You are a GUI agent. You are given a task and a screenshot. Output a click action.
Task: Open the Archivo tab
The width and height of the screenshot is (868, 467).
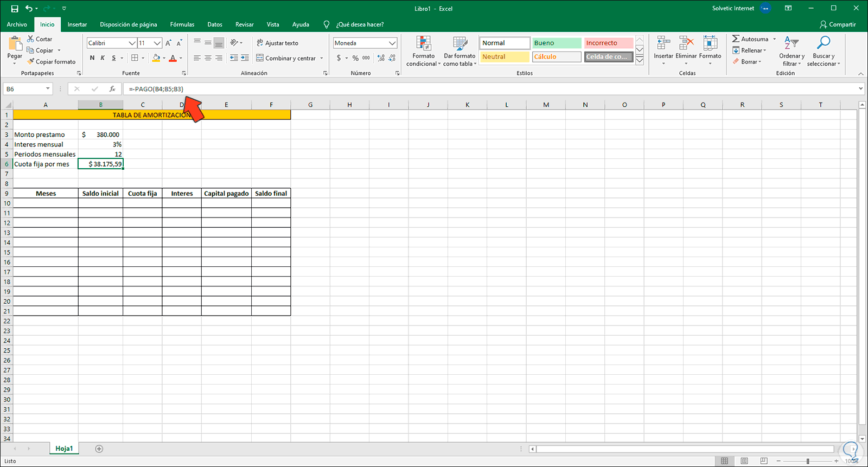tap(17, 24)
